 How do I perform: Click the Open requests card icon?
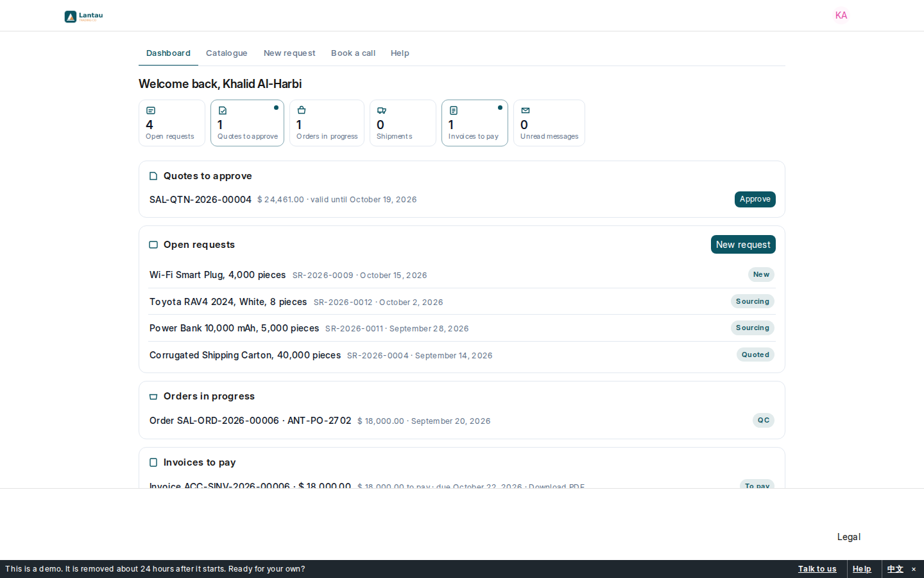coord(151,110)
